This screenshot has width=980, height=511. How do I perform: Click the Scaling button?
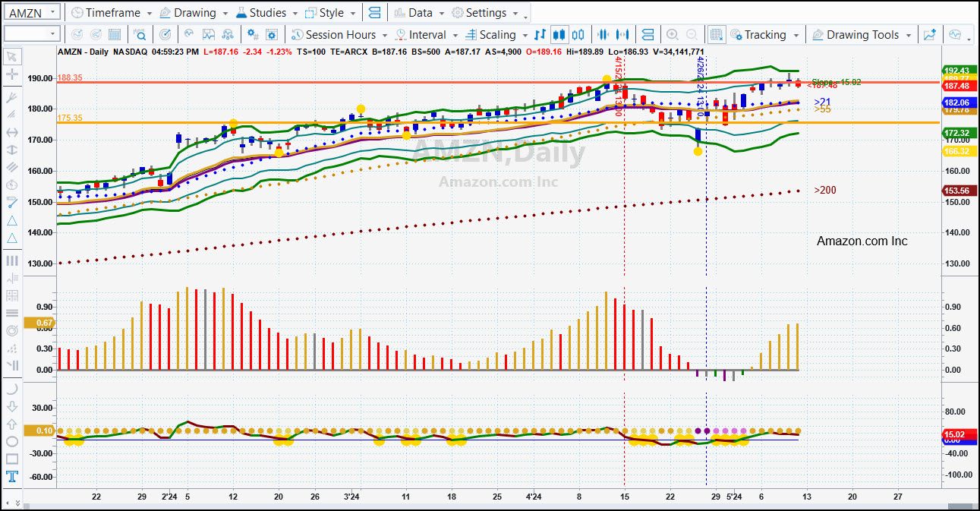pos(490,35)
